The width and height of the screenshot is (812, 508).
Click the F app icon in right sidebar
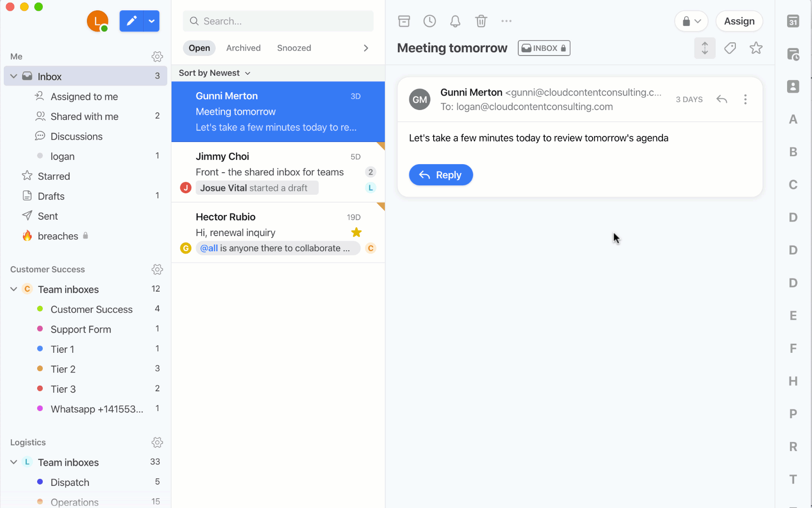pyautogui.click(x=793, y=349)
